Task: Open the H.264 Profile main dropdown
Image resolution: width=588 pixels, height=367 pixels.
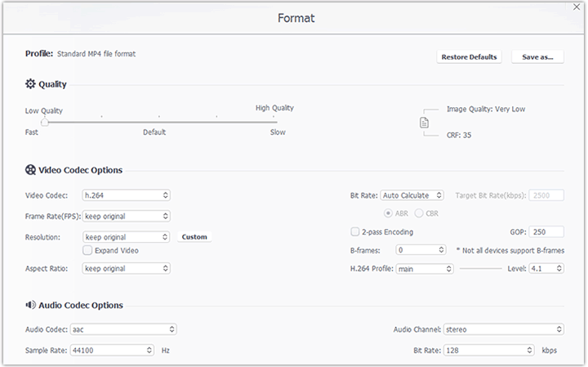Action: pos(425,268)
